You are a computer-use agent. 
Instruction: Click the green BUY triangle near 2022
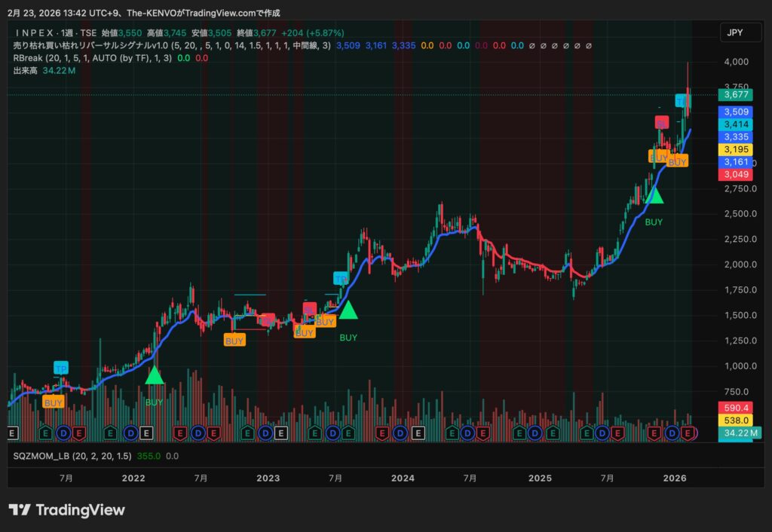(154, 375)
